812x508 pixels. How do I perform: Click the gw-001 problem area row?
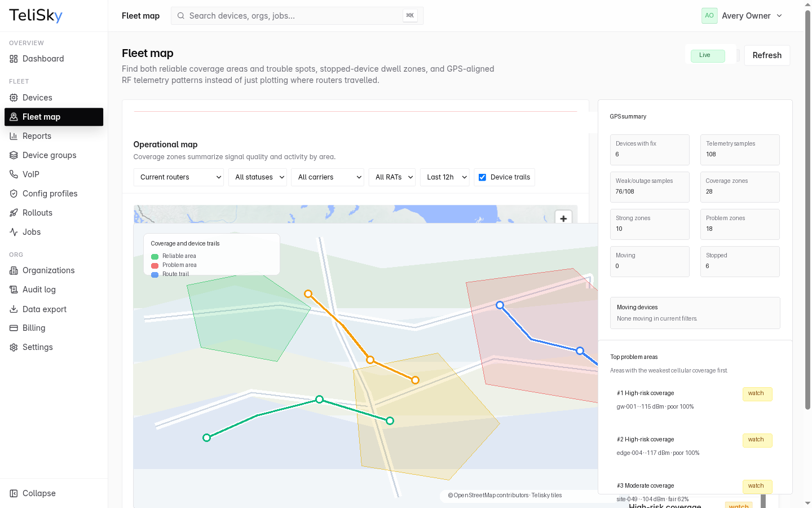click(x=695, y=400)
